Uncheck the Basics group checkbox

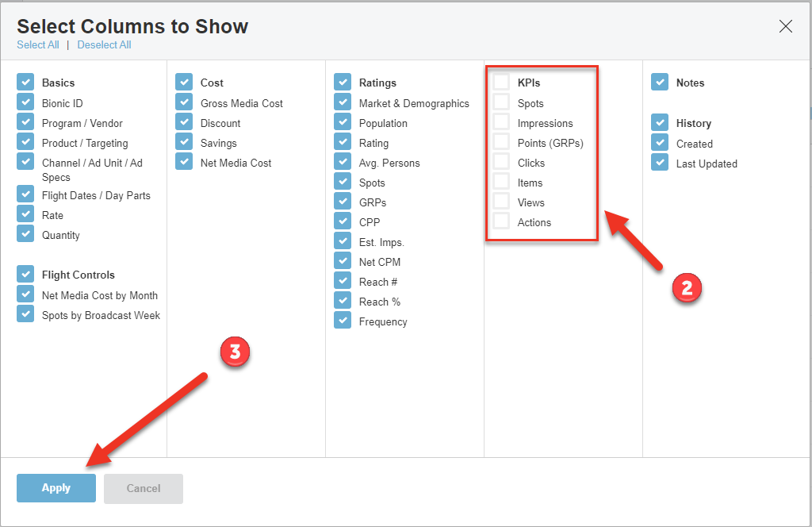pyautogui.click(x=25, y=83)
